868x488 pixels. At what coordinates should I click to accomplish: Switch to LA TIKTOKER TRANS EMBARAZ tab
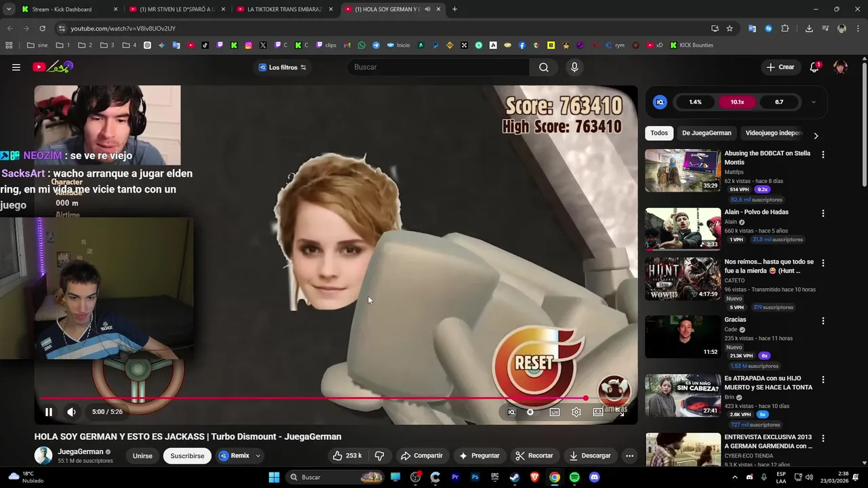click(x=285, y=9)
